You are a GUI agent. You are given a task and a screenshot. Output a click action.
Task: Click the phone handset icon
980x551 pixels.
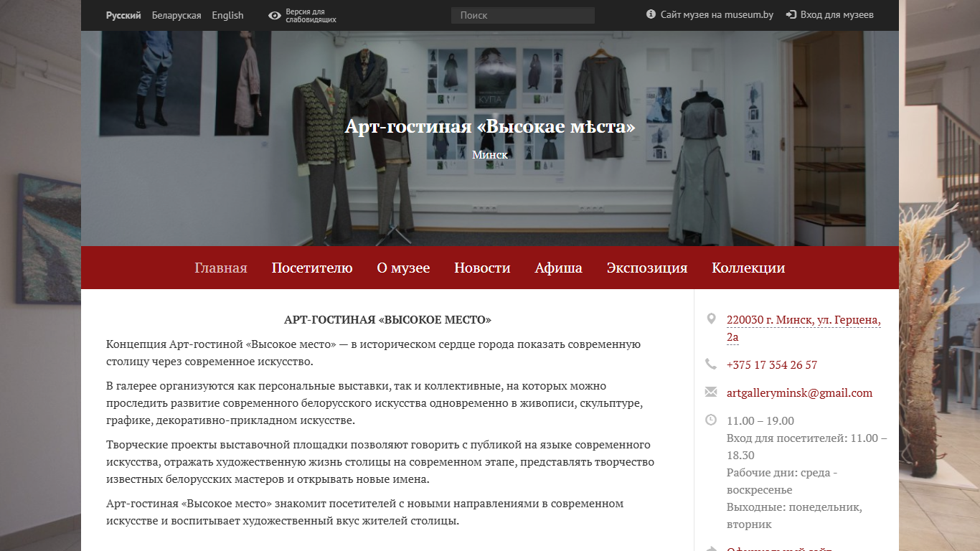[x=711, y=364]
